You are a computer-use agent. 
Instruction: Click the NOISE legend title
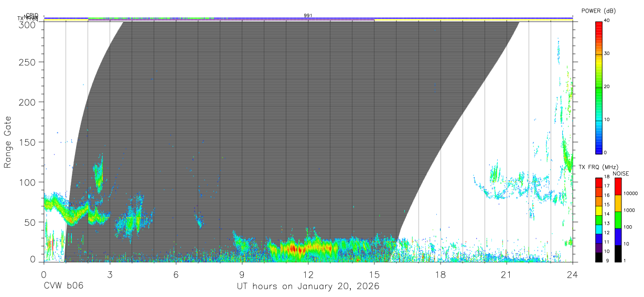tap(621, 173)
